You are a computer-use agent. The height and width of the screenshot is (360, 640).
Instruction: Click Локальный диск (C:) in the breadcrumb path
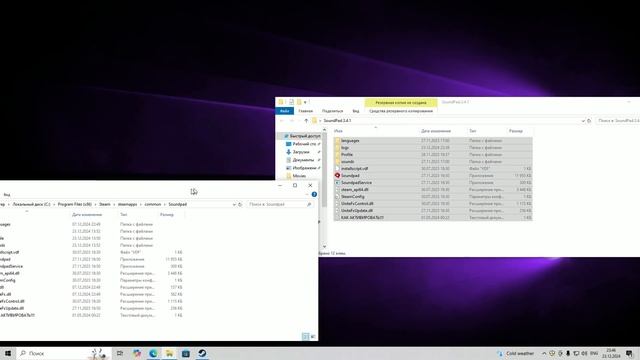point(31,204)
